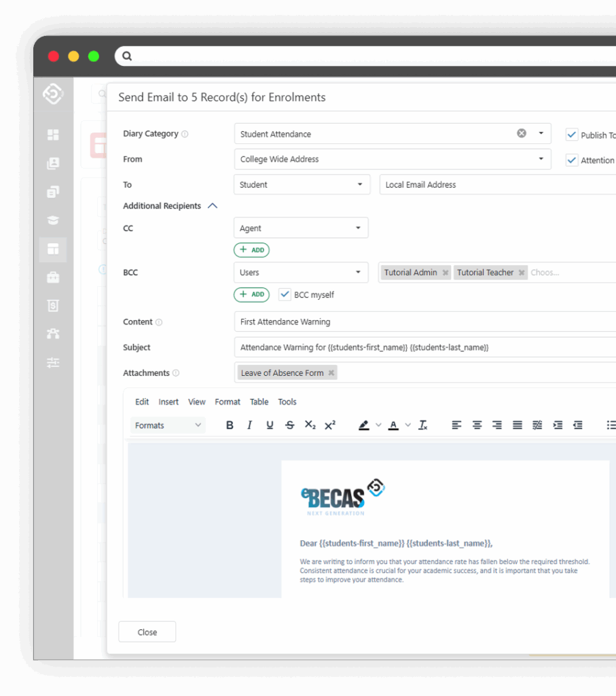Justify the email body text

pos(517,425)
